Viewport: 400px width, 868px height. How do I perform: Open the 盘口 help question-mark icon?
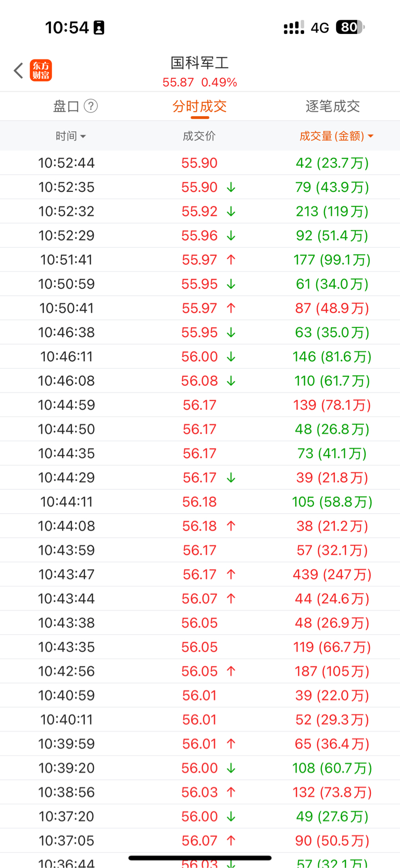tap(91, 106)
